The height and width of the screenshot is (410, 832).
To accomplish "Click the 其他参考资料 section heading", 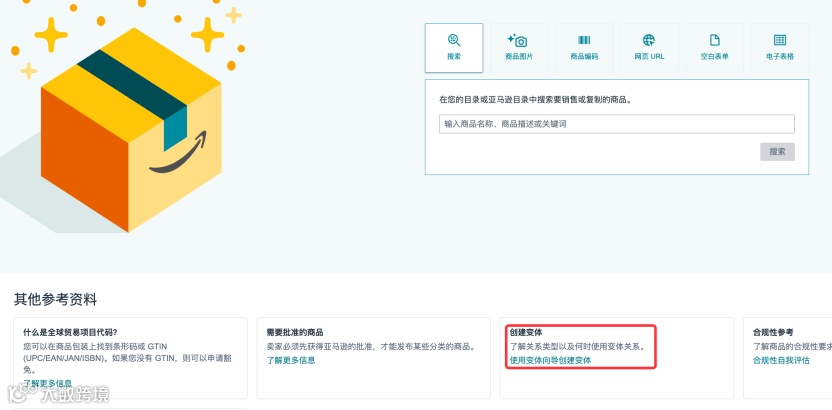I will point(55,300).
